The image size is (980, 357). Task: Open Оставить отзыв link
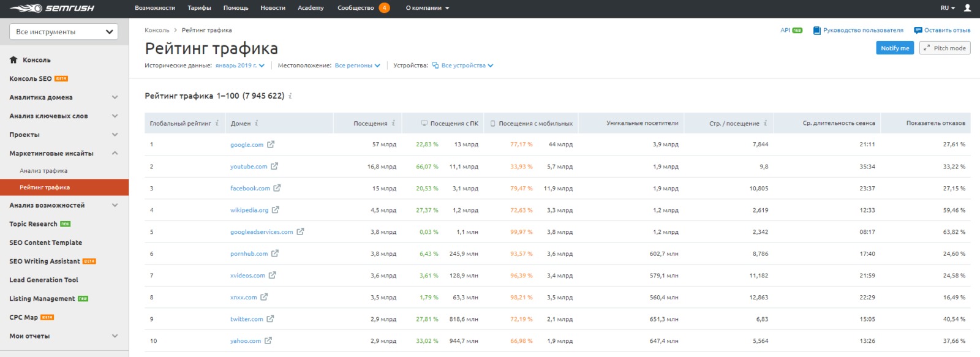[x=947, y=30]
